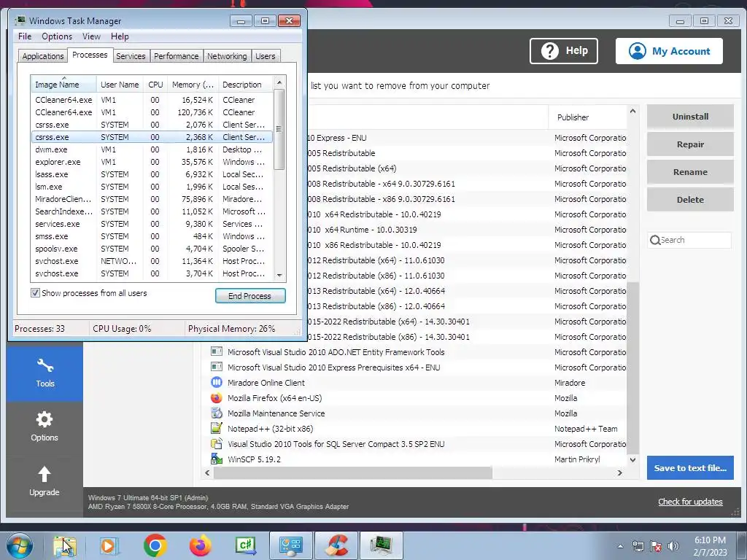The height and width of the screenshot is (560, 747).
Task: Open Windows Explorer from the taskbar
Action: point(64,545)
